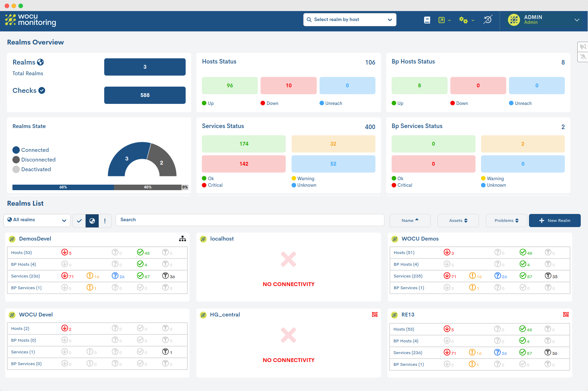Click WOCU Demos Hosts down icon showing 3
Image resolution: width=588 pixels, height=391 pixels.
pyautogui.click(x=447, y=252)
